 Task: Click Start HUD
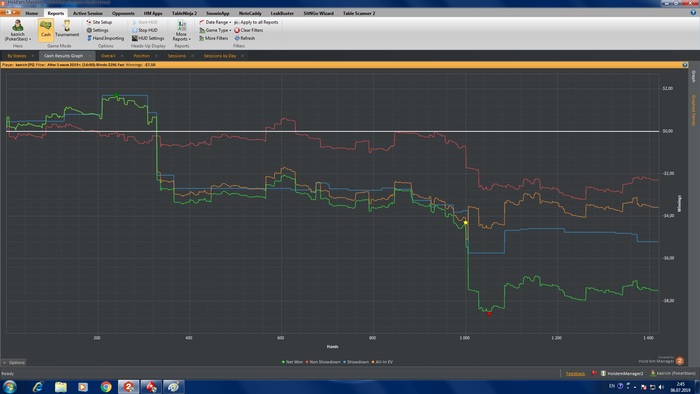pyautogui.click(x=145, y=22)
